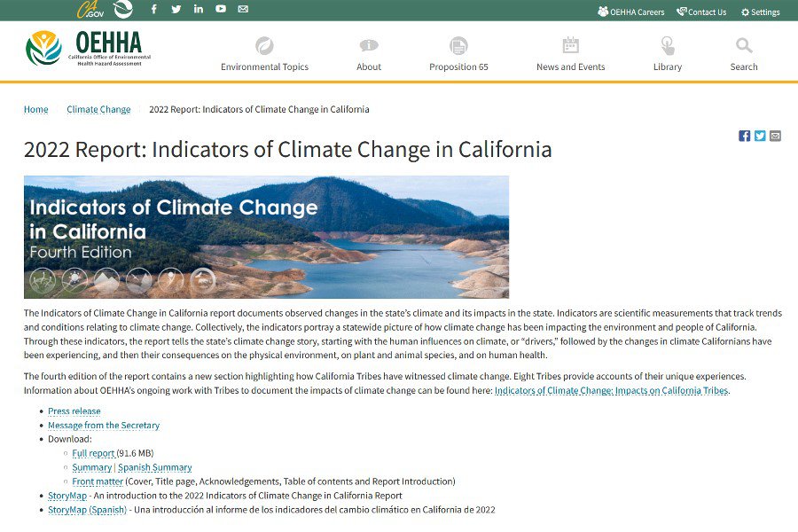
Task: Open OEHHA Twitter page icon
Action: [x=176, y=10]
